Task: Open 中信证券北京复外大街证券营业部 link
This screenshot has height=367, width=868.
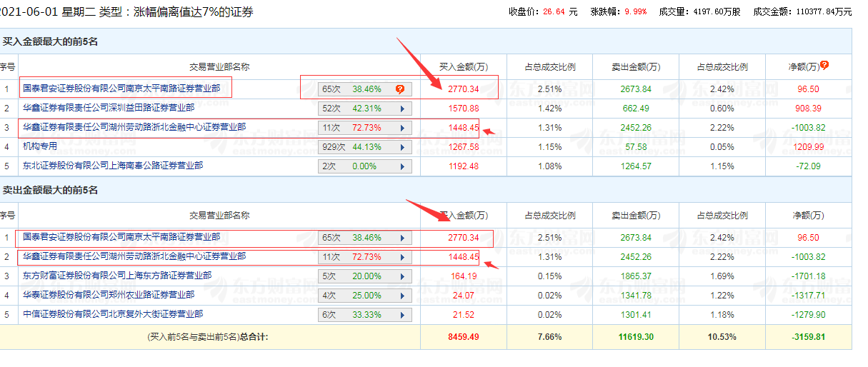Action: [x=113, y=314]
